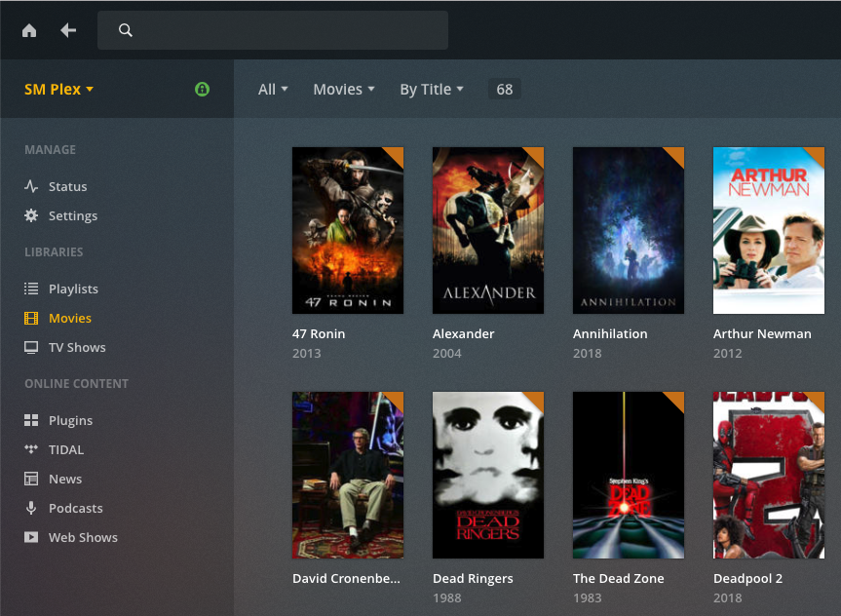Click inside the search input field
Image resolution: width=841 pixels, height=616 pixels.
[x=273, y=30]
